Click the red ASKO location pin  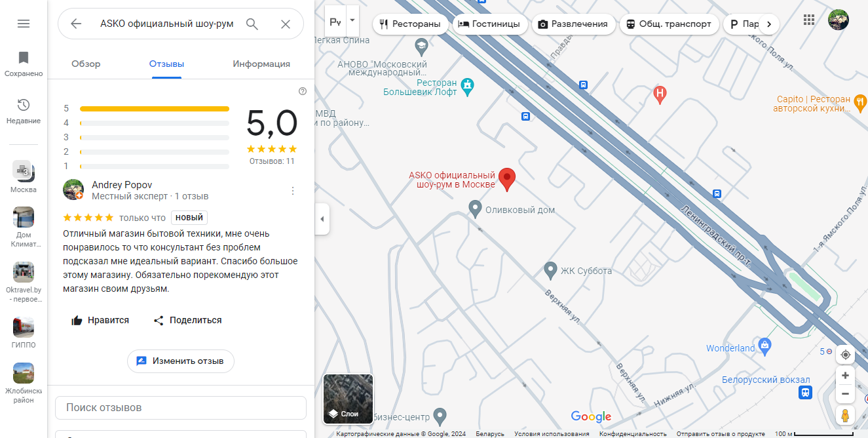tap(507, 179)
